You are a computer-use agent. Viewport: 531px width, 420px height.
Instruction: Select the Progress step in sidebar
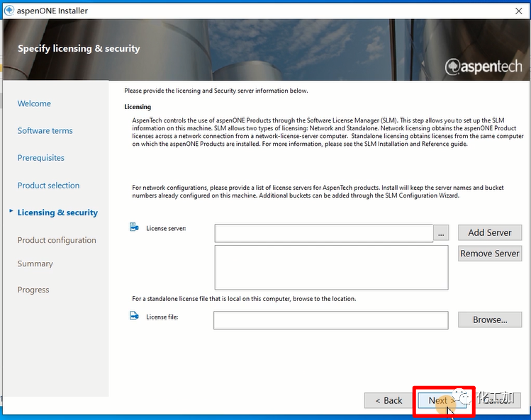tap(33, 290)
